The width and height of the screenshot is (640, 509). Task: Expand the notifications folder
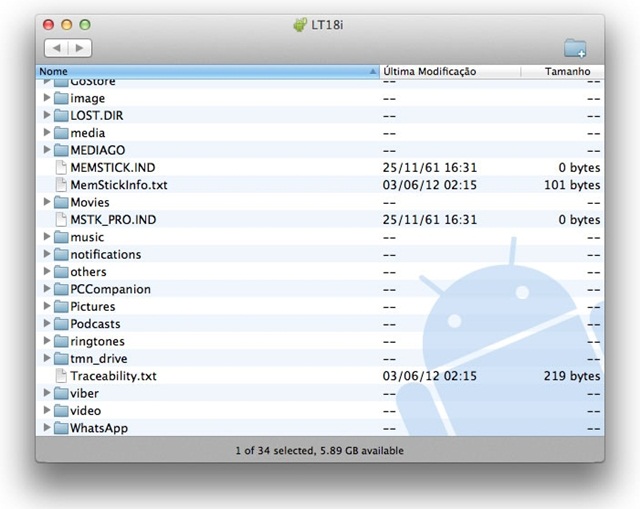click(47, 254)
